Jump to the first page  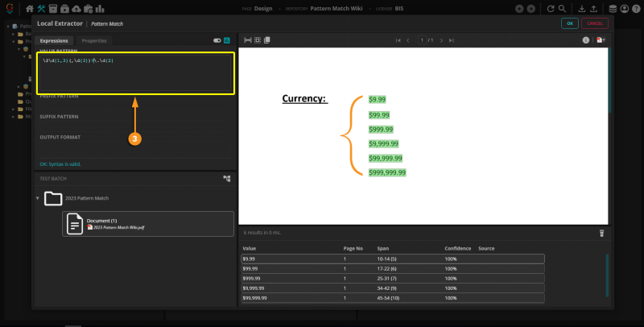398,40
